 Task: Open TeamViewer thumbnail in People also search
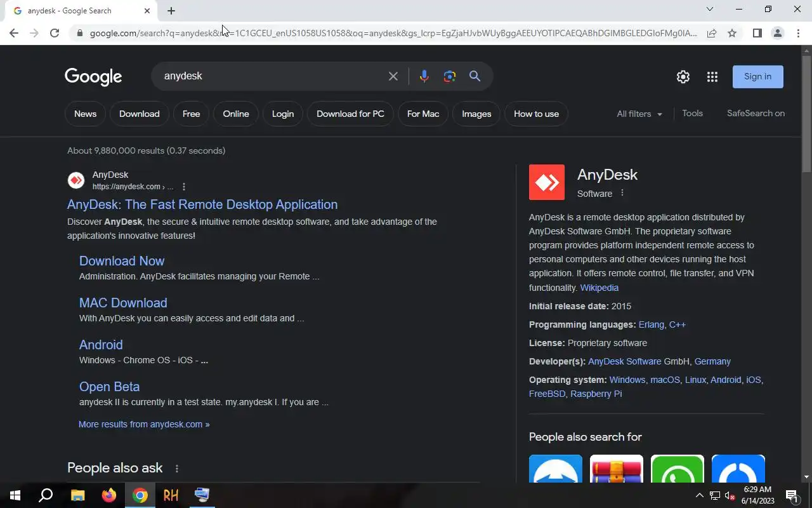click(556, 469)
